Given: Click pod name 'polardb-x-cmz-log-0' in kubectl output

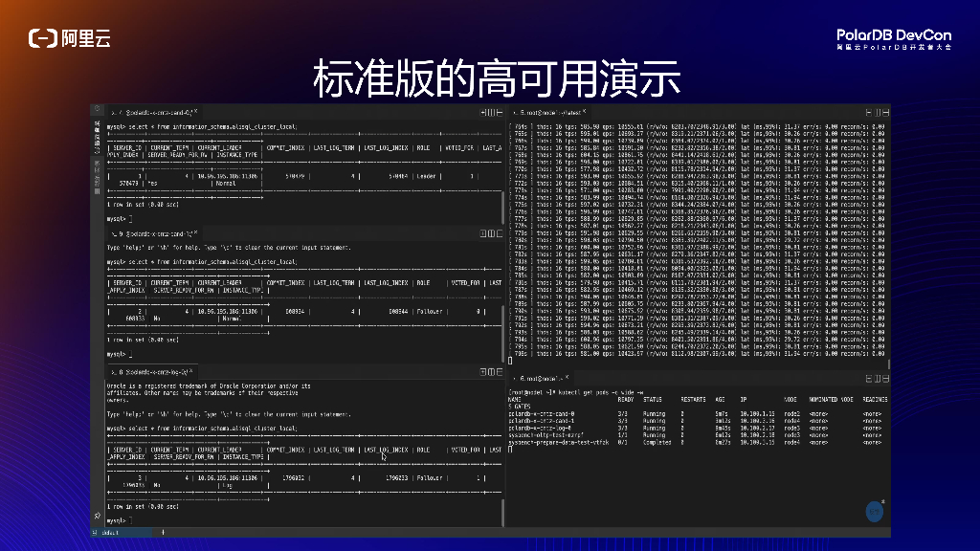Looking at the screenshot, I should 540,428.
